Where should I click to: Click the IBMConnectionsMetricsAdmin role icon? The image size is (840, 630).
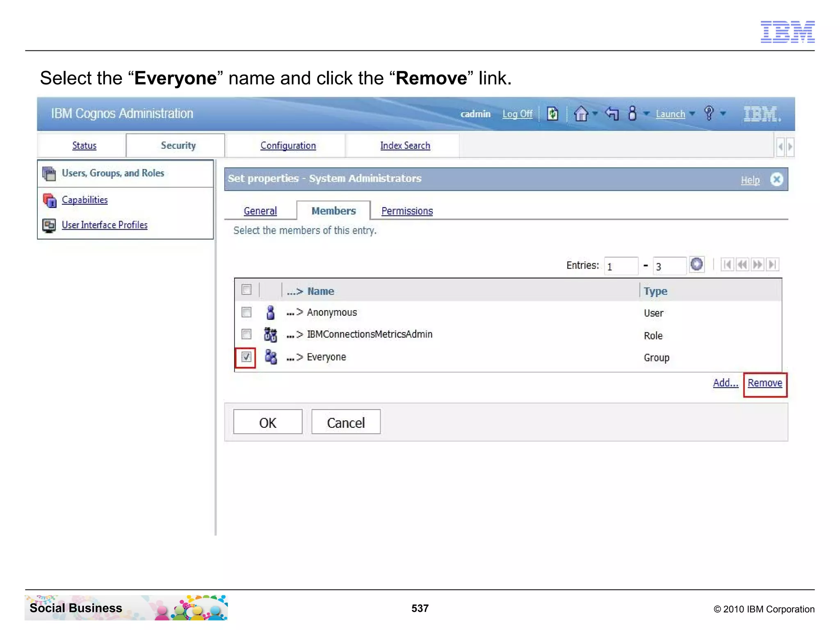pos(270,335)
